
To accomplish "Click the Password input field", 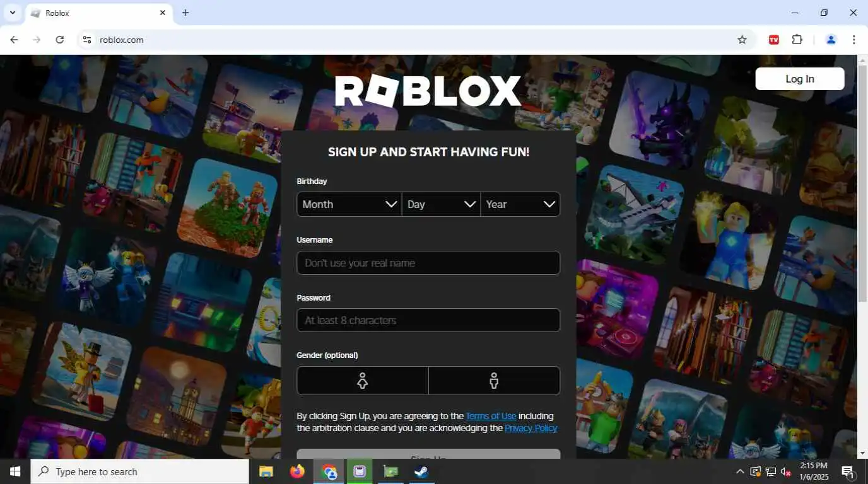I will pos(428,320).
